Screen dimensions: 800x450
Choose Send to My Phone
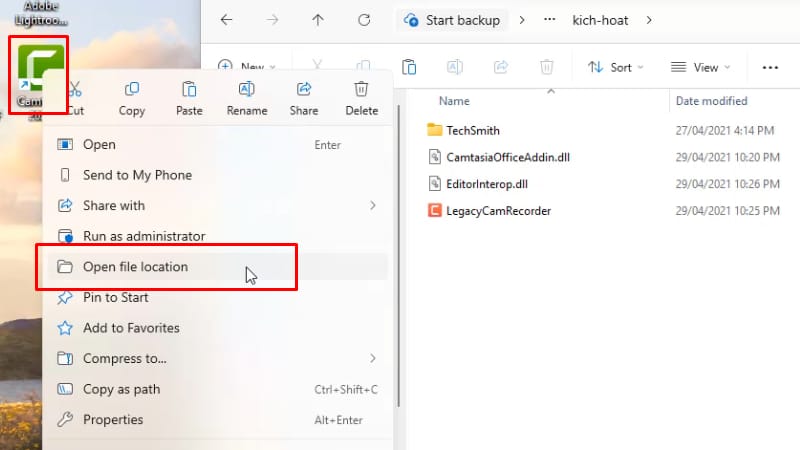[x=218, y=175]
